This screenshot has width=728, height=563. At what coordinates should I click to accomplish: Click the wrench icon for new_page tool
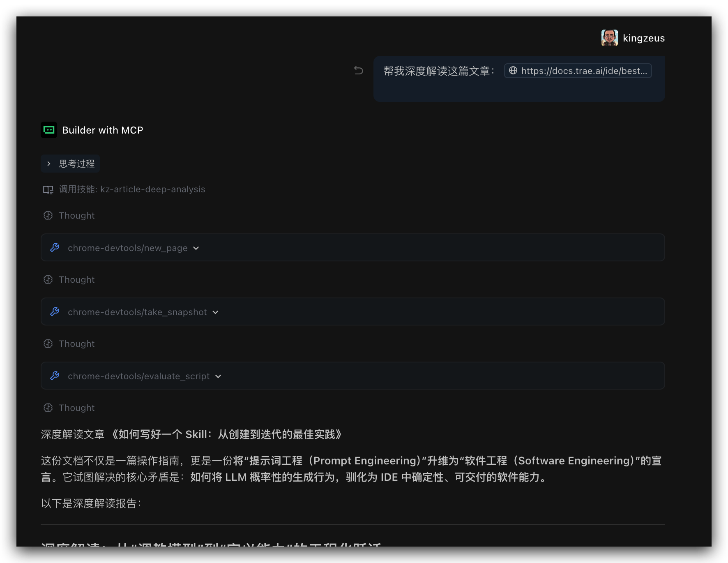(x=55, y=248)
